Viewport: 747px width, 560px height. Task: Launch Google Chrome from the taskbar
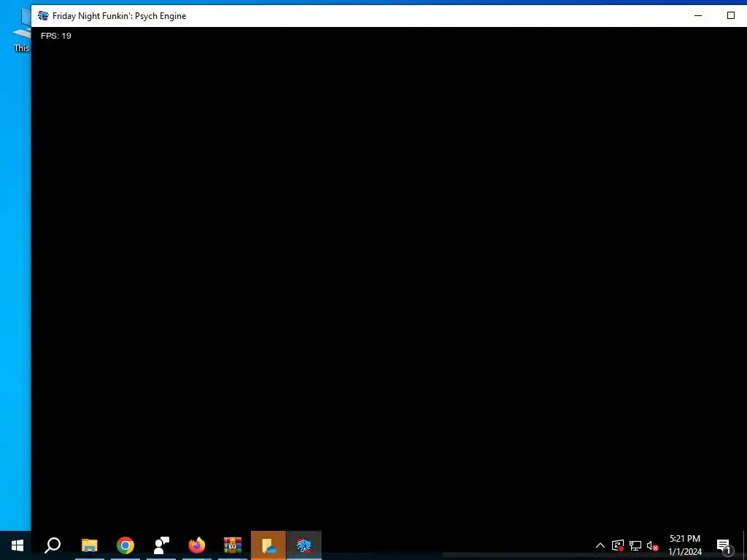[125, 545]
